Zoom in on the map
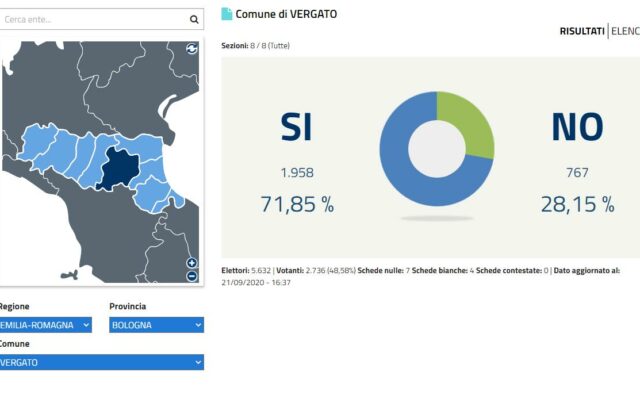 [x=192, y=263]
